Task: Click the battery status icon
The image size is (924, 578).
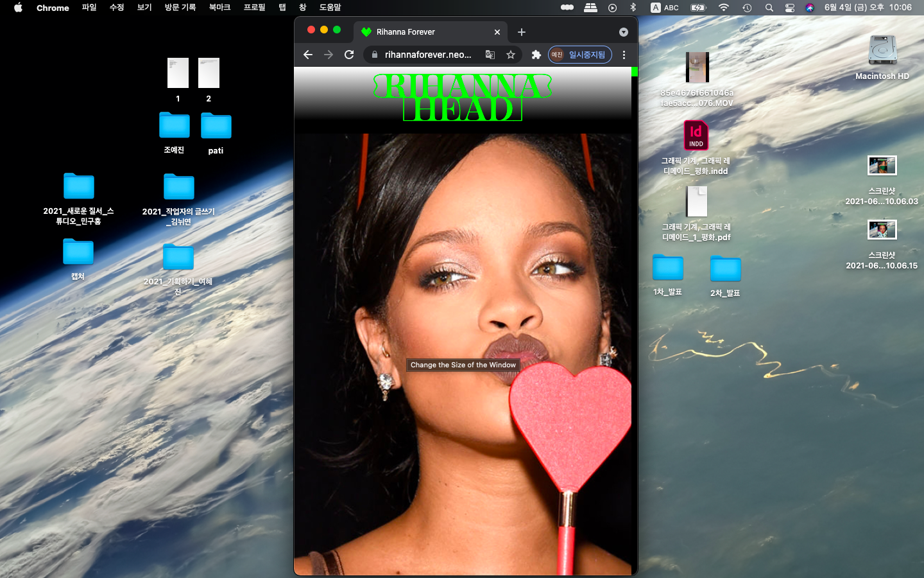Action: pos(698,8)
